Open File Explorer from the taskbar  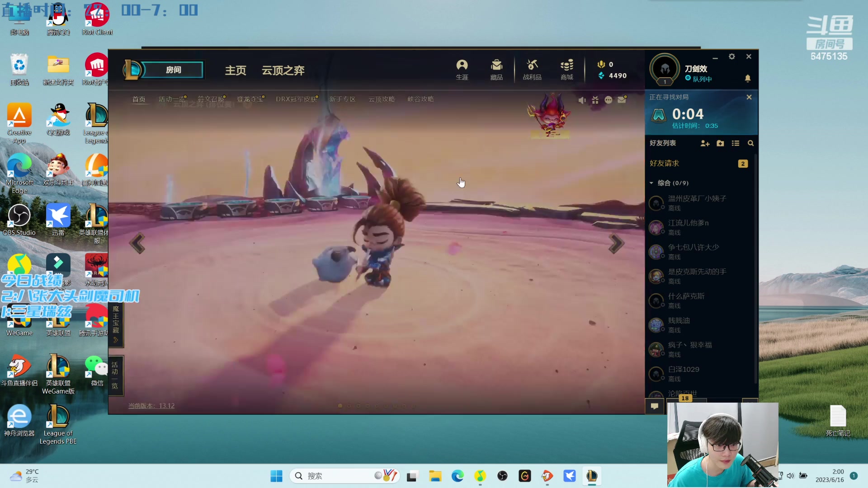pyautogui.click(x=435, y=476)
